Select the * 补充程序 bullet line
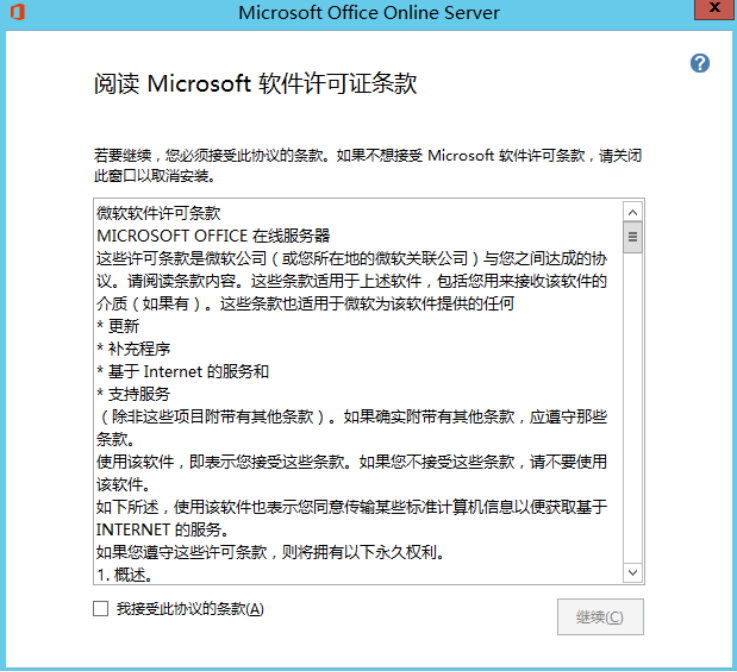Viewport: 737px width, 672px height. [x=133, y=349]
